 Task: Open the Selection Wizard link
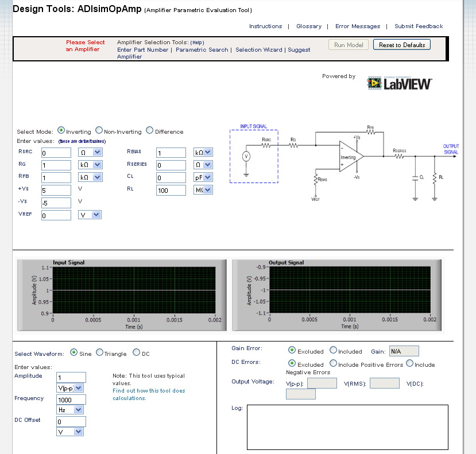point(259,50)
